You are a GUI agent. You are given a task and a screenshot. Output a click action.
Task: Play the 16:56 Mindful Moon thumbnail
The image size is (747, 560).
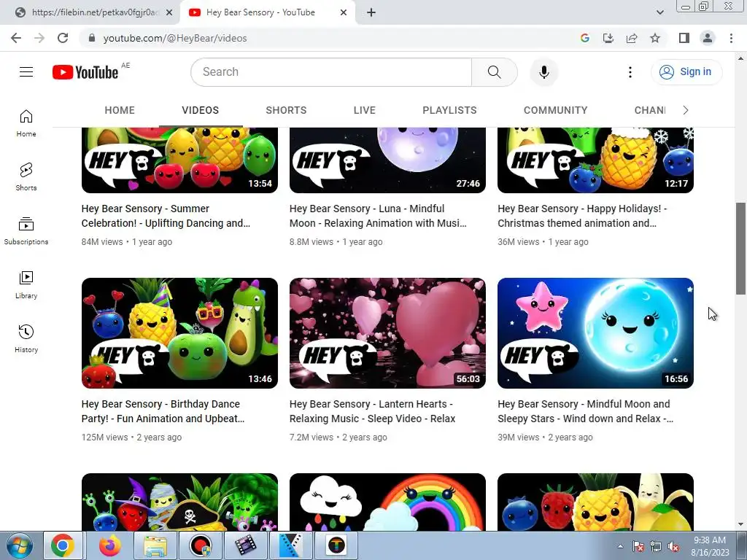(x=595, y=332)
